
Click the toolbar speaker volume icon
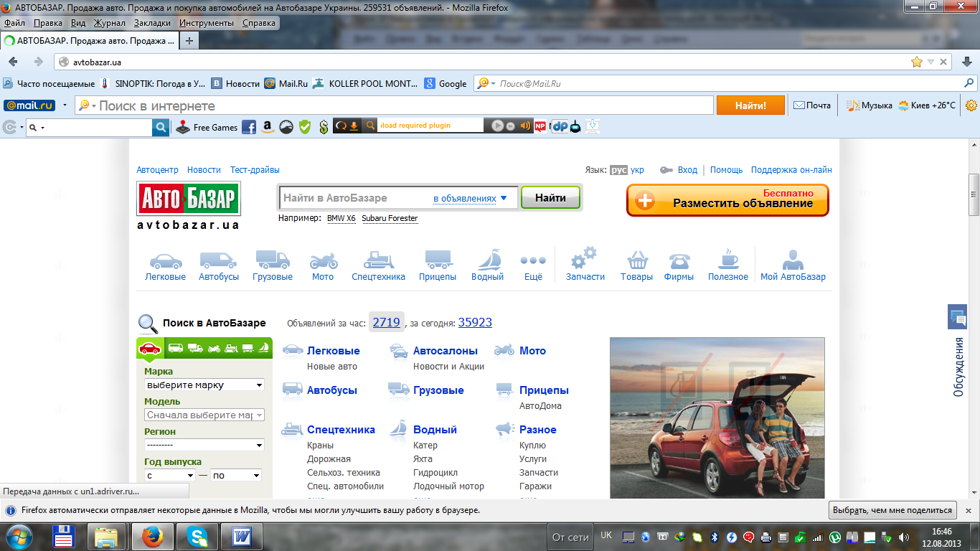pos(526,126)
